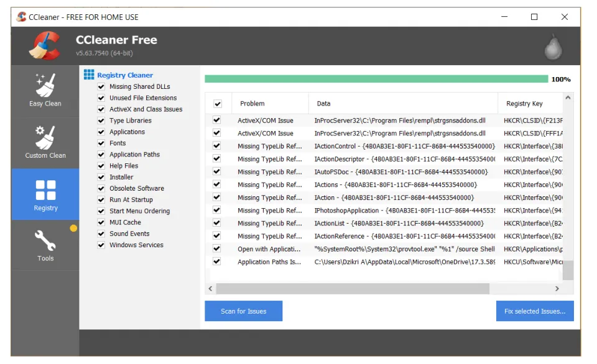Toggle ActiveX and Class Issues checkbox
The image size is (597, 364).
(101, 109)
